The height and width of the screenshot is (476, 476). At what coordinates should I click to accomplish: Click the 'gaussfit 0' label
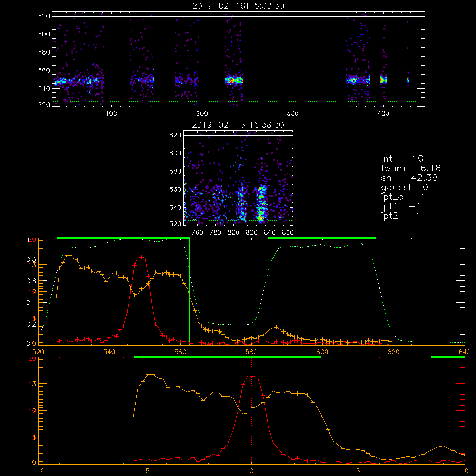405,187
